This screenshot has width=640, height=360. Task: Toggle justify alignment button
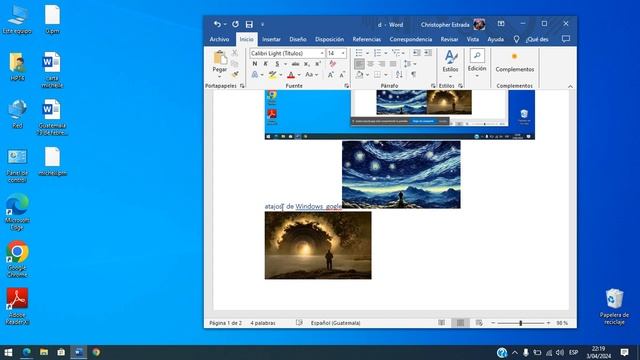393,64
